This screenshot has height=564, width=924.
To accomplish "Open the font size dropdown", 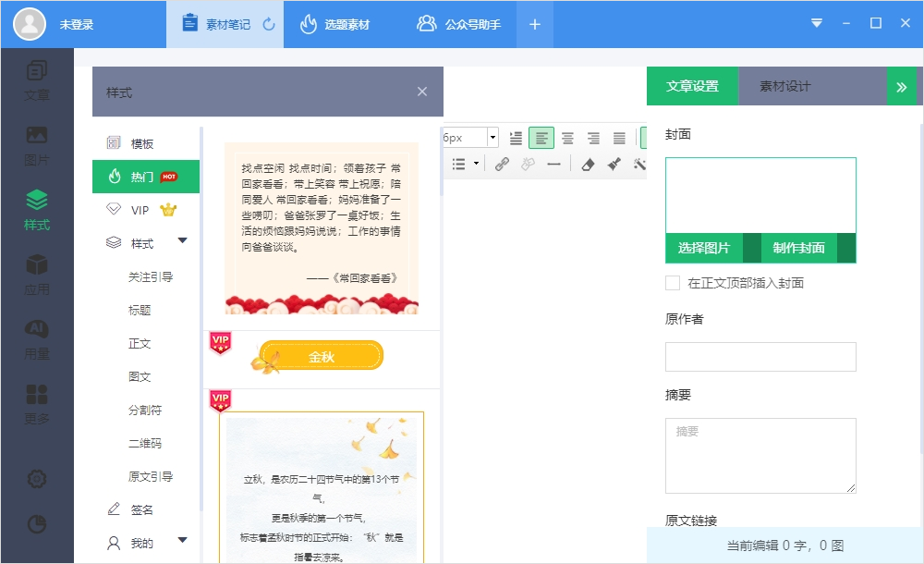I will click(x=492, y=138).
